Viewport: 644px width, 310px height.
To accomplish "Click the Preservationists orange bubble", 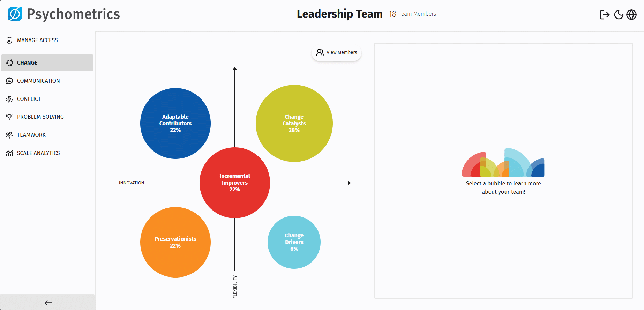I will click(x=175, y=242).
